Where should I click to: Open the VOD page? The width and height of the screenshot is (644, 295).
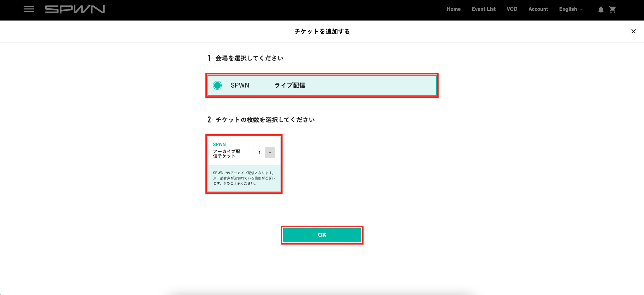pos(512,9)
